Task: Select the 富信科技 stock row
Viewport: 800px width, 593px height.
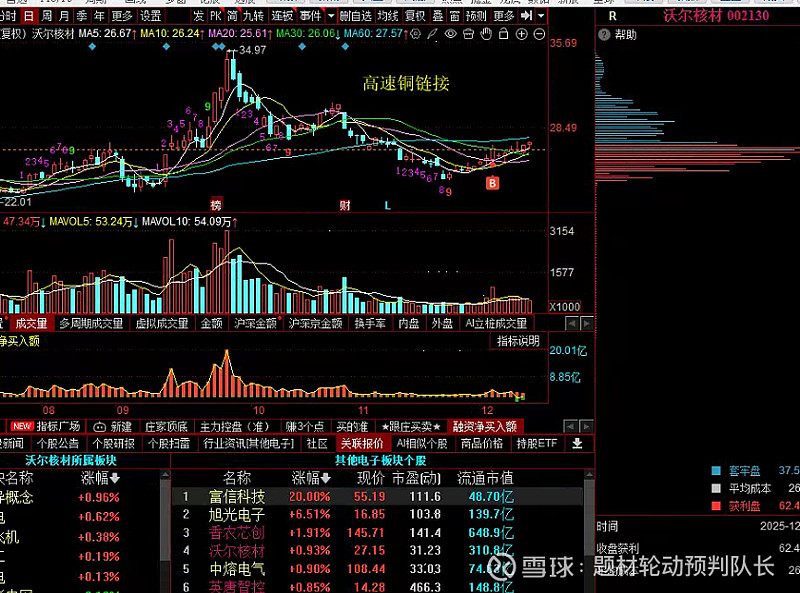Action: point(377,496)
